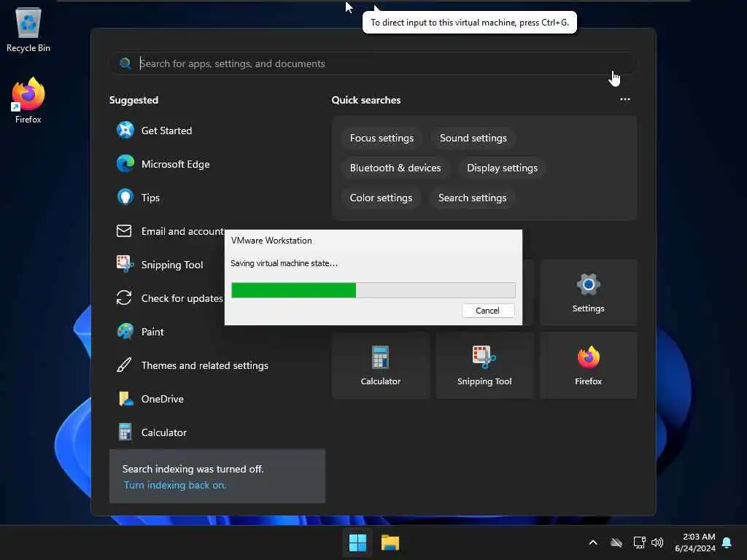This screenshot has width=747, height=560.
Task: Click the Windows Start button on taskbar
Action: [x=357, y=542]
